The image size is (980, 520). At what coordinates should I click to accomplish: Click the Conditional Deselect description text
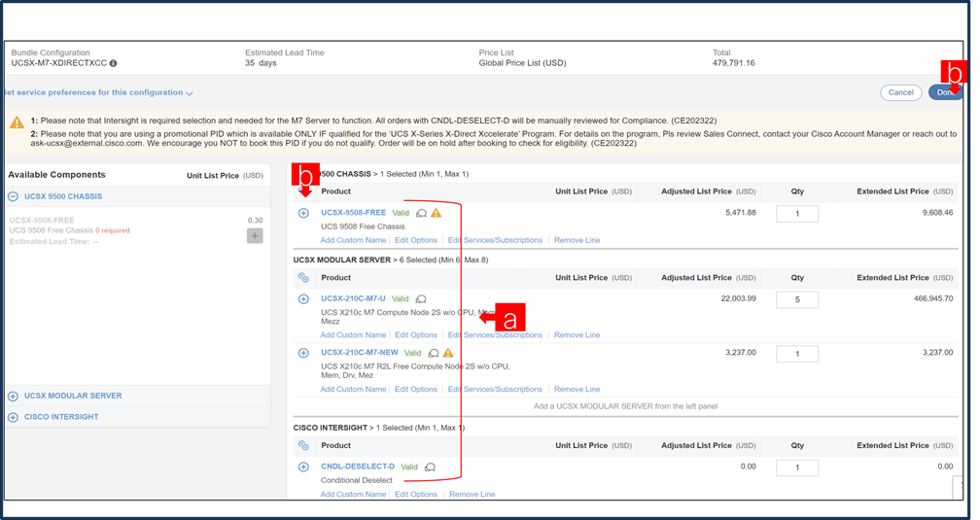[x=357, y=480]
